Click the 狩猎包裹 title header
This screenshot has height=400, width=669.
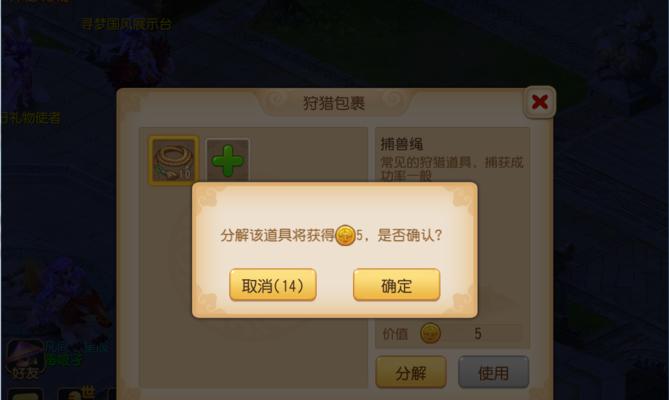[334, 103]
